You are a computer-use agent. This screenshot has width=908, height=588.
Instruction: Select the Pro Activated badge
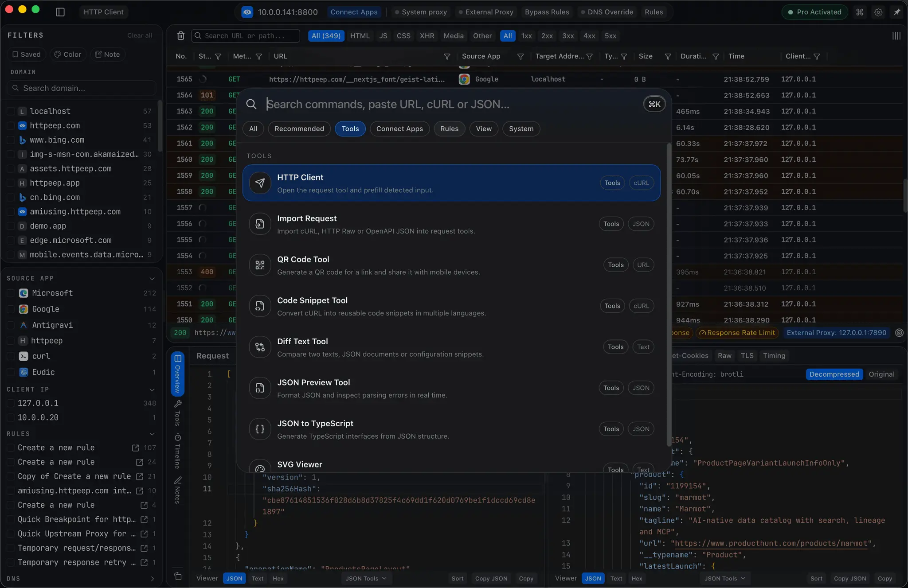pyautogui.click(x=814, y=12)
